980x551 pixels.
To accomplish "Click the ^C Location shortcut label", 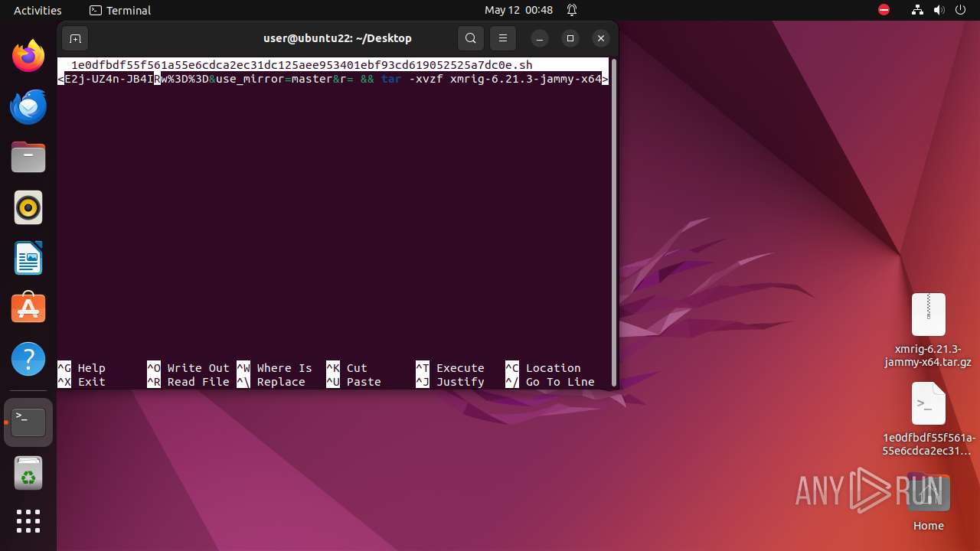I will (x=543, y=368).
